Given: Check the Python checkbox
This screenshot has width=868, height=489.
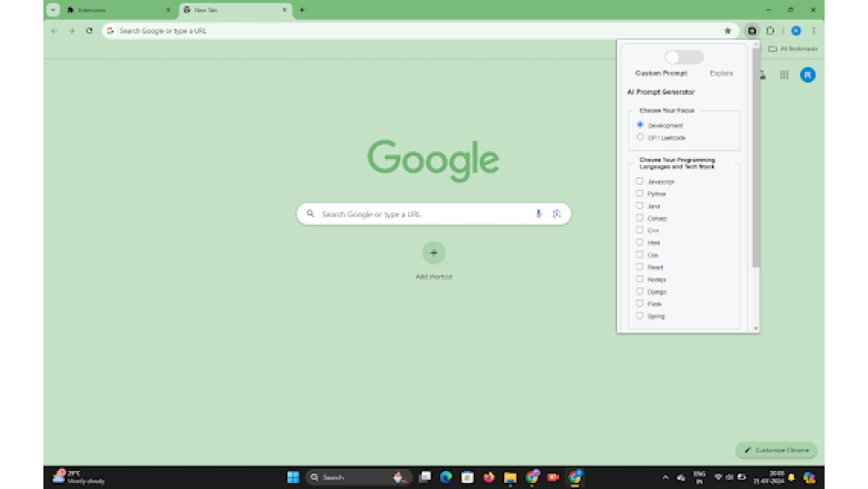Looking at the screenshot, I should click(x=640, y=194).
